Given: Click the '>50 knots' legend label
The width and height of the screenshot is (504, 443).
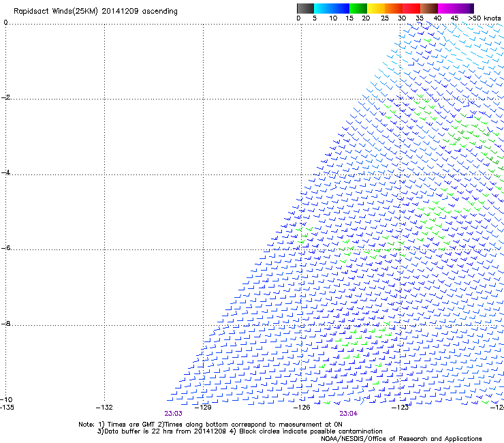Looking at the screenshot, I should [x=484, y=18].
